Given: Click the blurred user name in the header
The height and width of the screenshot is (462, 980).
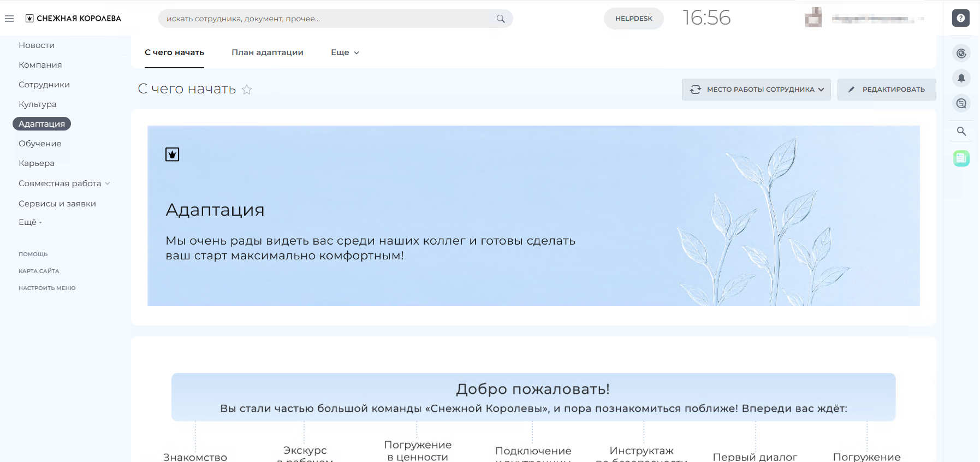Looking at the screenshot, I should [872, 19].
